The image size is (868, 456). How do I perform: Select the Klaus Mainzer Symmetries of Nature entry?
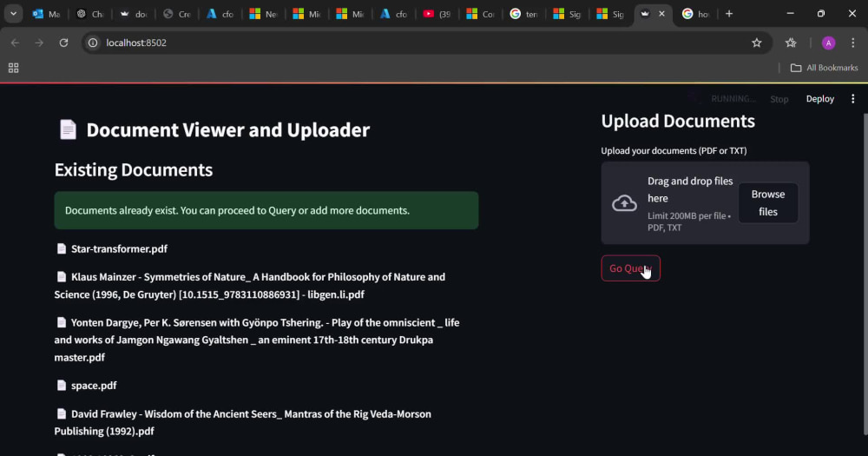point(250,286)
